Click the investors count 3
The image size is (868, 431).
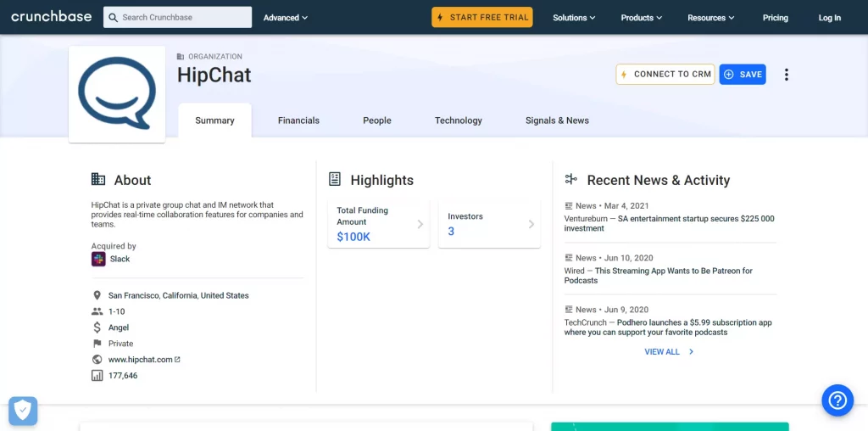[x=451, y=232]
